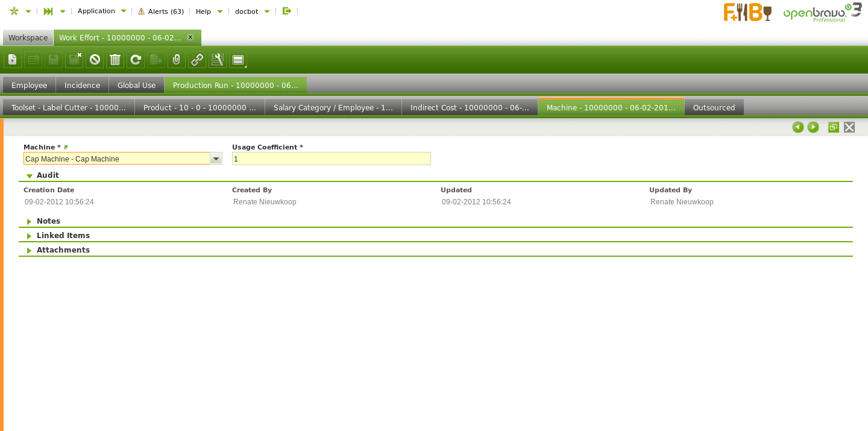Image resolution: width=868 pixels, height=431 pixels.
Task: Open attachments via paperclip icon
Action: click(x=177, y=60)
